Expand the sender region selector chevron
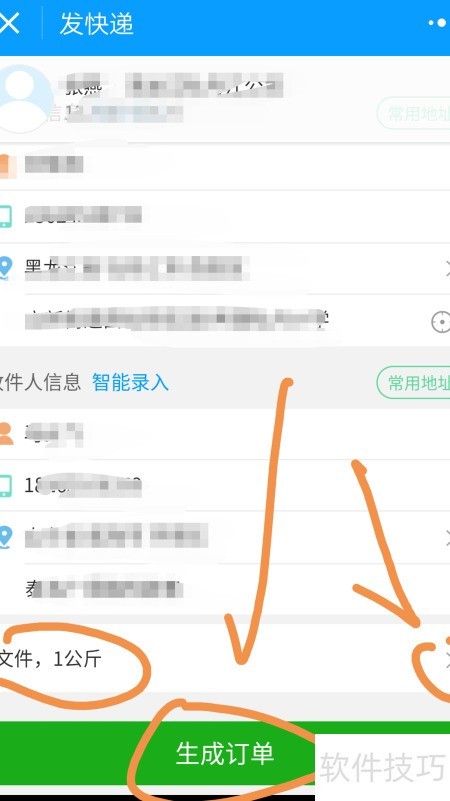 (447, 268)
